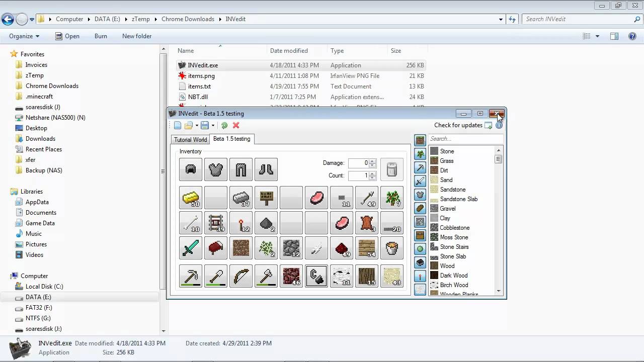Select the leggings armor slot

tap(241, 169)
